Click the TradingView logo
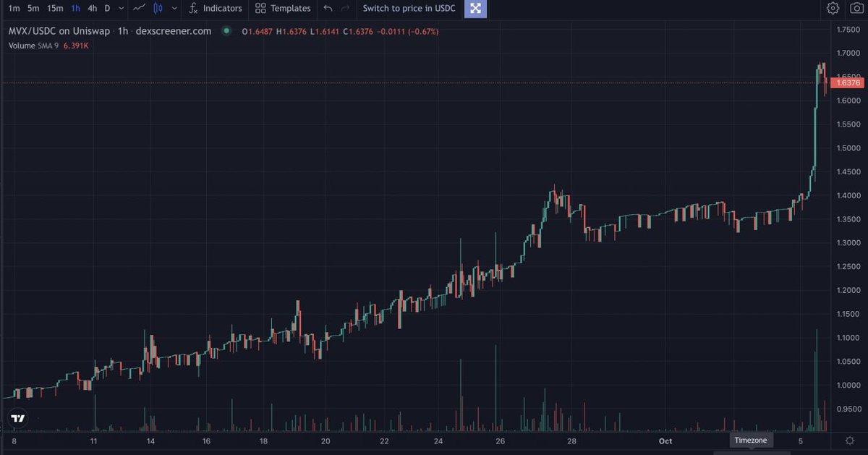 pos(17,418)
